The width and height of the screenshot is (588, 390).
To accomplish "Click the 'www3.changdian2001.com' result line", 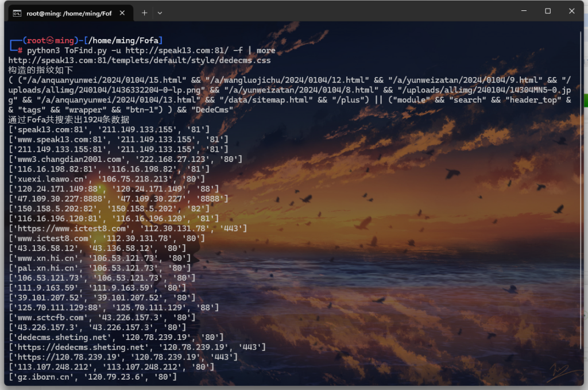I will tap(125, 159).
